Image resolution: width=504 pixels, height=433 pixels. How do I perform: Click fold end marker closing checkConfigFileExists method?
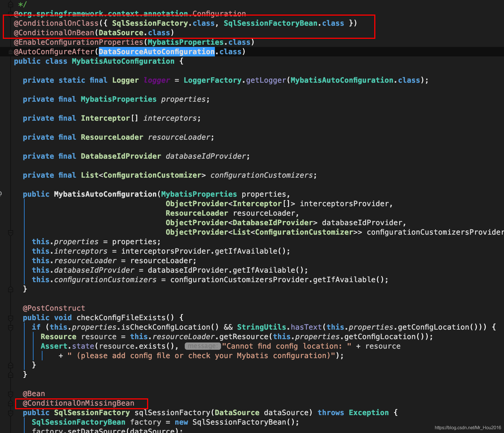[11, 375]
